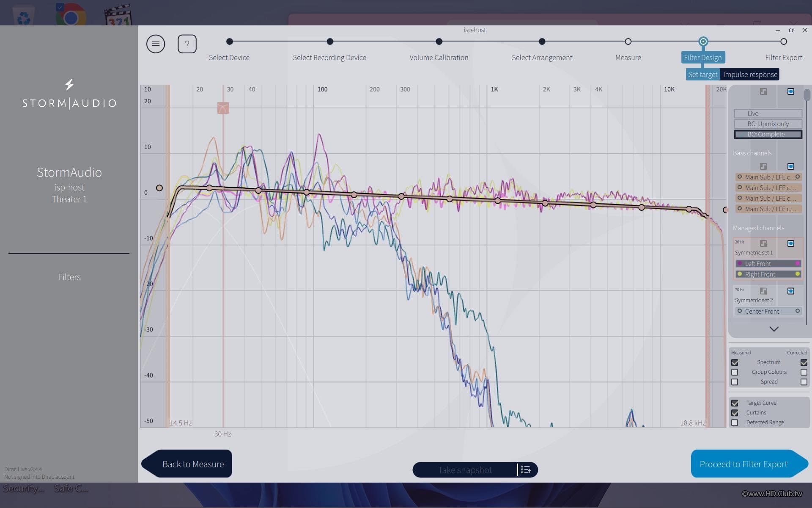Select the Left Front channel row
Image resolution: width=812 pixels, height=508 pixels.
[768, 263]
